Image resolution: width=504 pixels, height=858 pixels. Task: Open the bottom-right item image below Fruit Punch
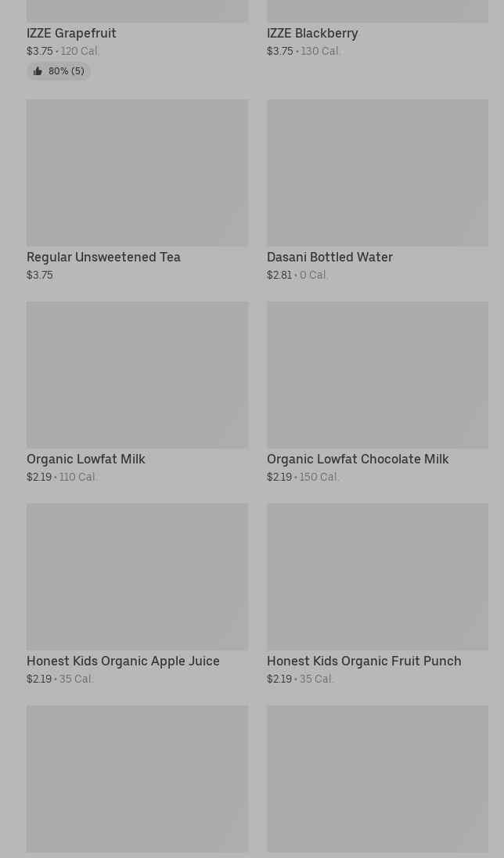[377, 779]
